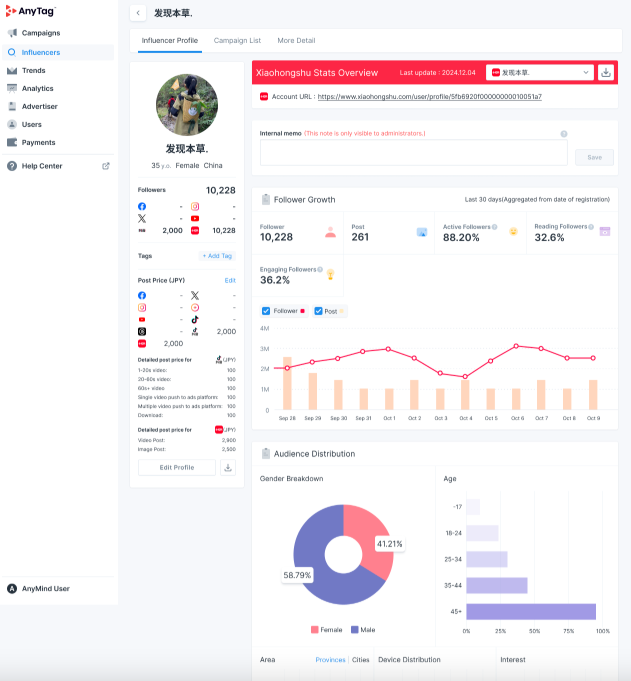Click the Edit Profile button

(177, 467)
